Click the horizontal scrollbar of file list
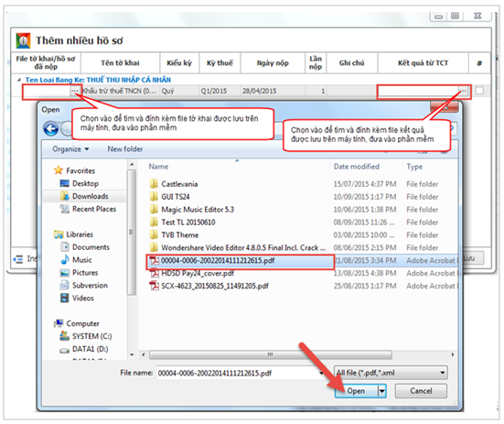 click(x=271, y=354)
